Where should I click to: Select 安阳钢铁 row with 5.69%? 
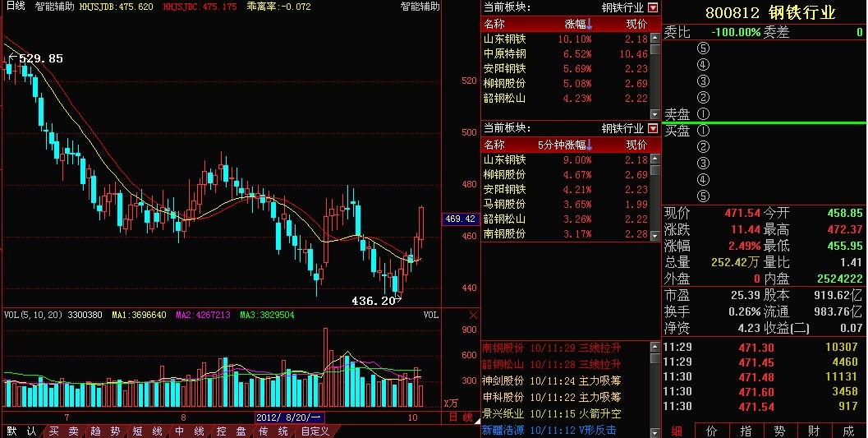(x=565, y=69)
